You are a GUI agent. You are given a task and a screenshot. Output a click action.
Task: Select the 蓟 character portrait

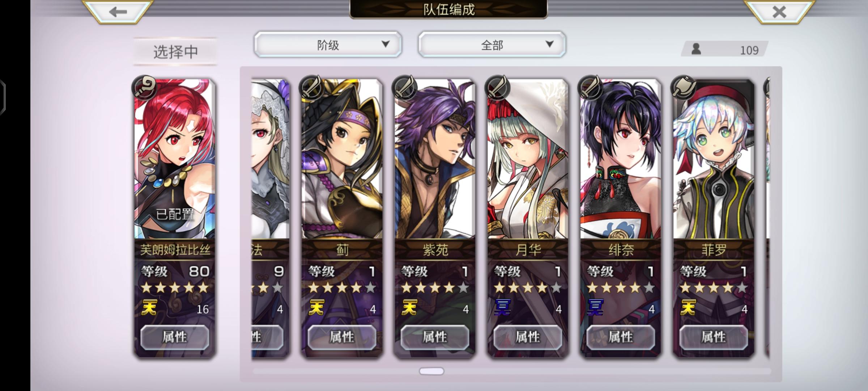pos(342,159)
